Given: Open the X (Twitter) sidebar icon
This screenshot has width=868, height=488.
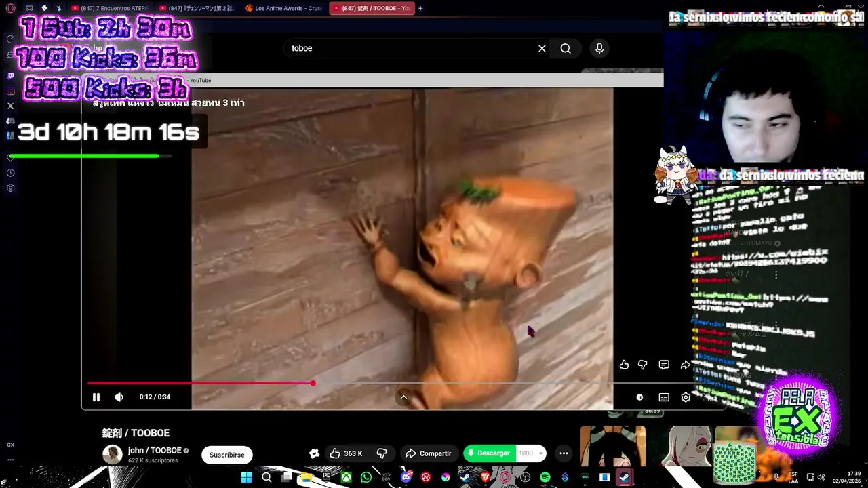Looking at the screenshot, I should [10, 106].
